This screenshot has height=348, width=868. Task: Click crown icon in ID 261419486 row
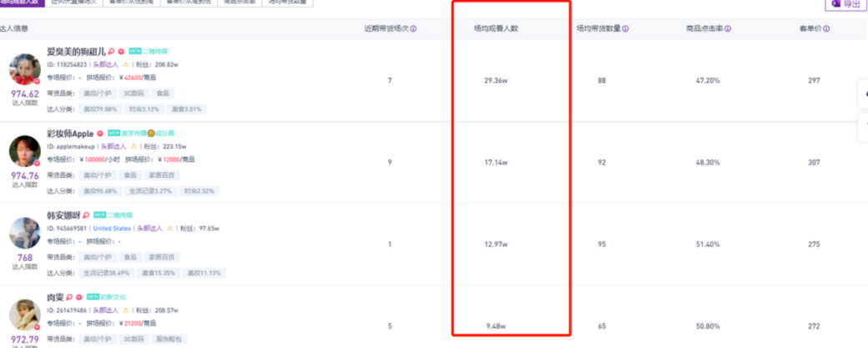click(x=126, y=310)
